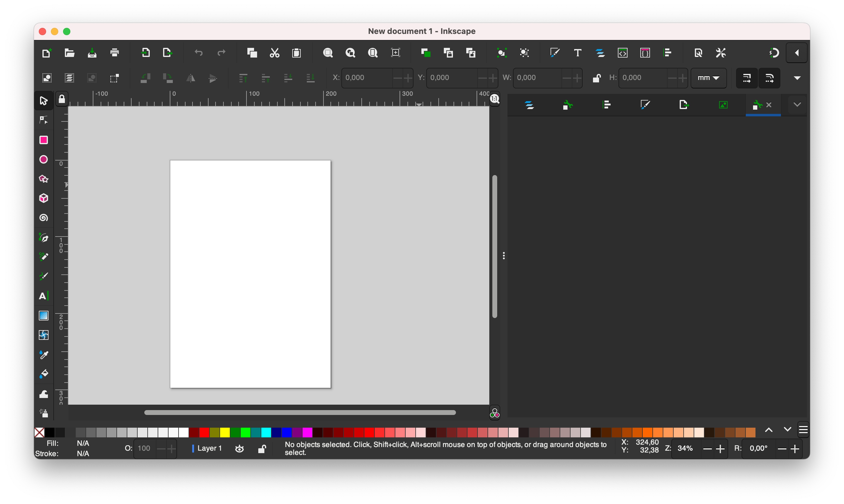The width and height of the screenshot is (844, 504).
Task: Toggle the width-height ratio lock
Action: point(597,78)
